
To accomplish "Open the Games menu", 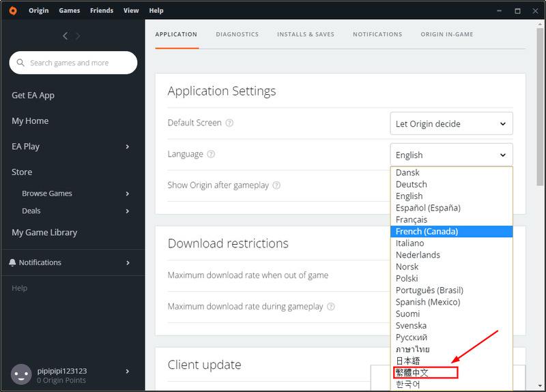I will click(x=70, y=10).
